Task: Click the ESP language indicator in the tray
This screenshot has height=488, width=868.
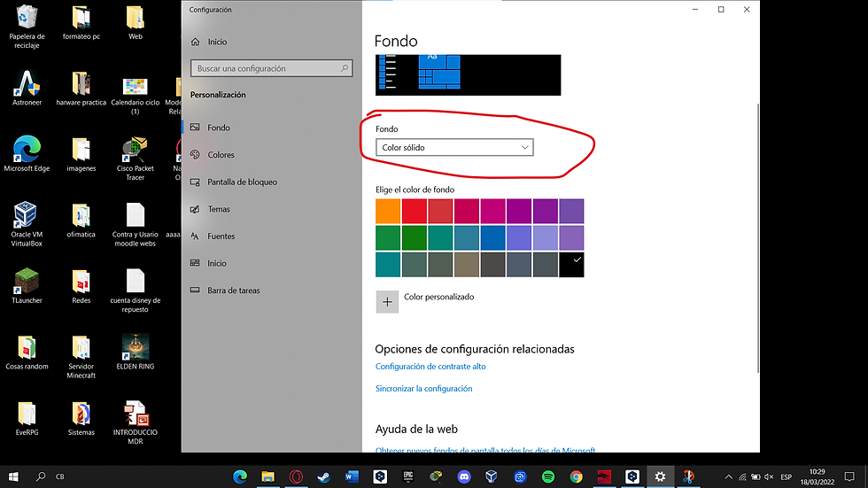Action: coord(787,477)
